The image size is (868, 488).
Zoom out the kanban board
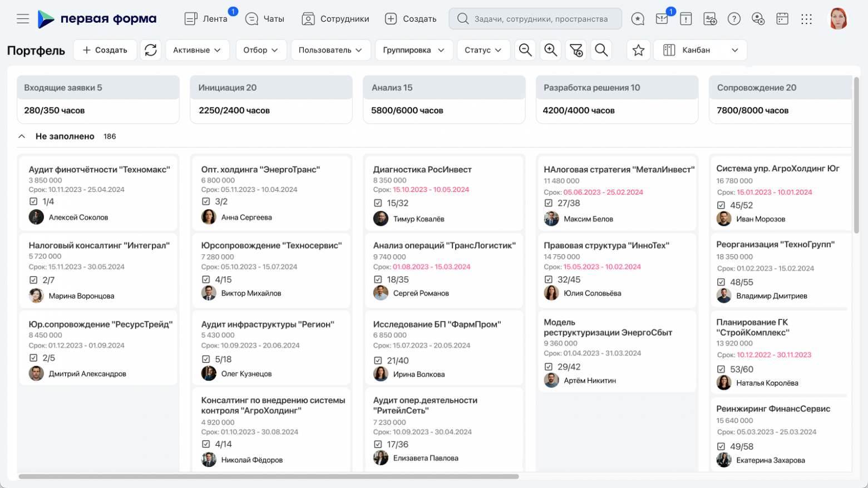click(x=525, y=50)
